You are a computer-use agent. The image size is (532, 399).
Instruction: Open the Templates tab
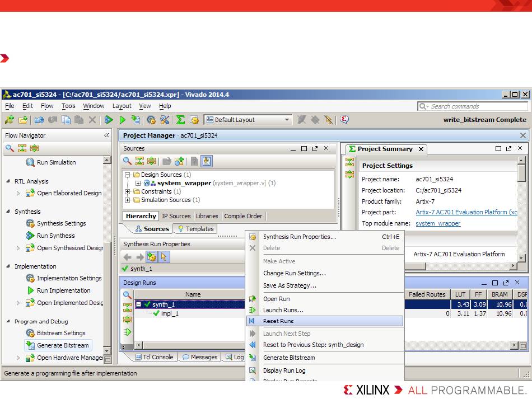pos(196,229)
